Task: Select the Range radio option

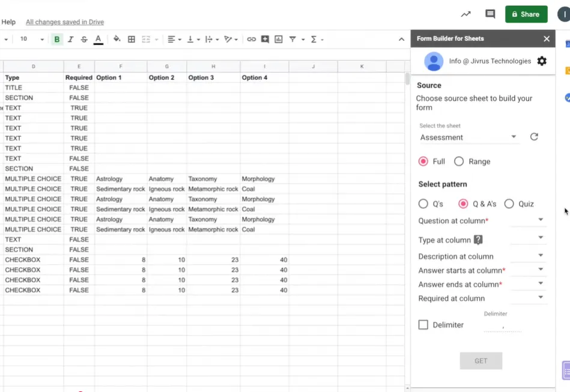Action: point(459,161)
